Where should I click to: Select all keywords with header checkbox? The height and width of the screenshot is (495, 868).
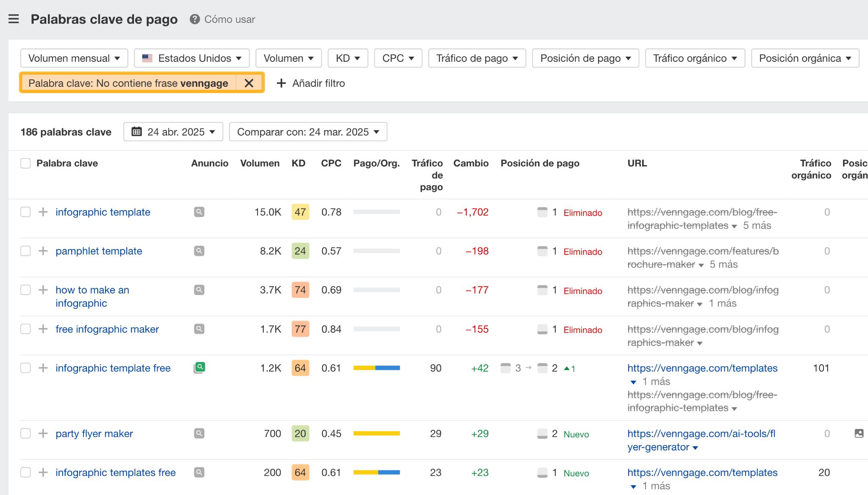[25, 163]
